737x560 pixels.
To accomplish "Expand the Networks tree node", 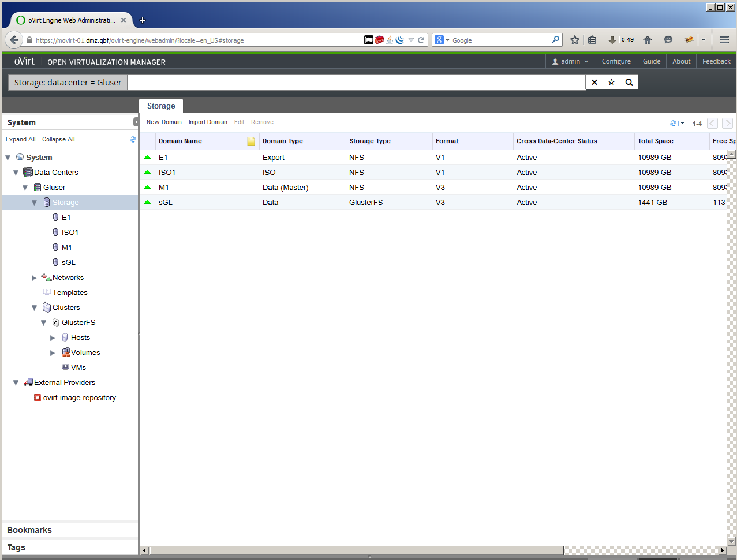I will point(35,278).
